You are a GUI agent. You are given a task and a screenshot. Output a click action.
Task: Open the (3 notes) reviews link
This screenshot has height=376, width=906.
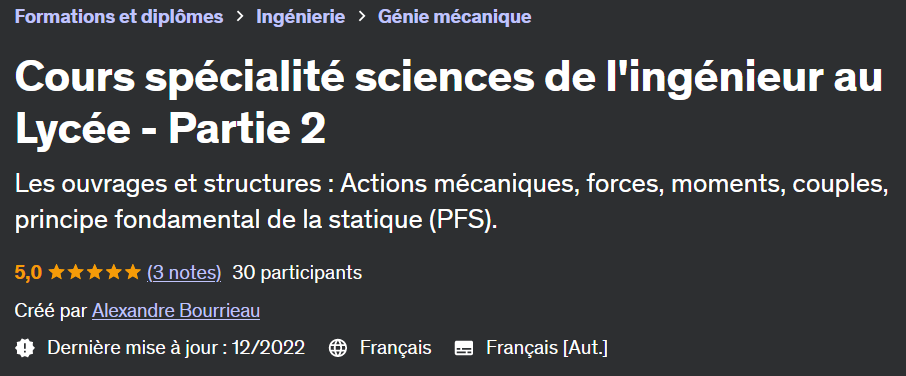(184, 273)
